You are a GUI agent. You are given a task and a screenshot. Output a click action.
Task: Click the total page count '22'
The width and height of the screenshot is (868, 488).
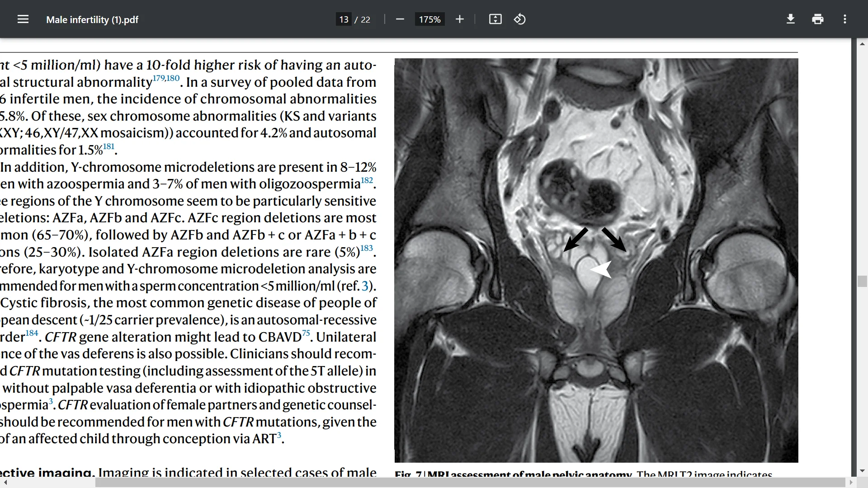point(365,19)
